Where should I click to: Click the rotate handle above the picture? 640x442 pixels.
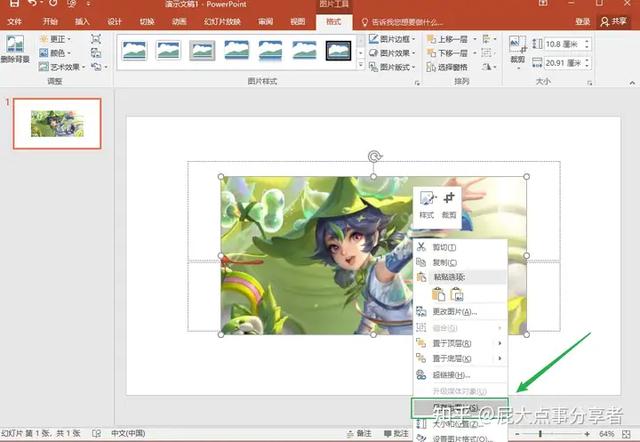point(374,156)
